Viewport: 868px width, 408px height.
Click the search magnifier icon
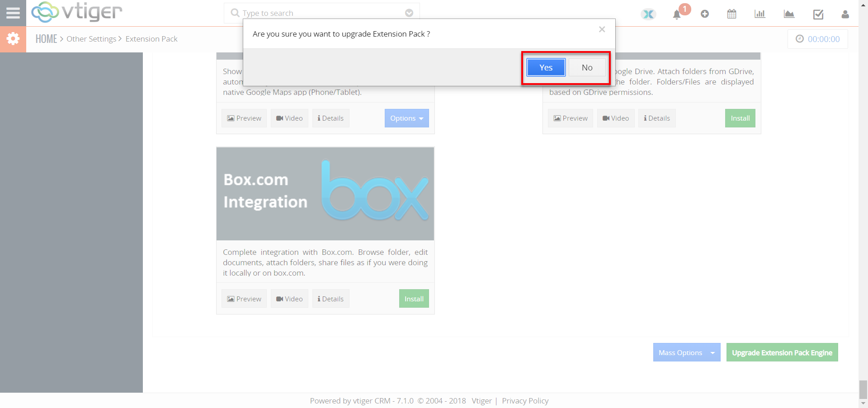click(235, 13)
